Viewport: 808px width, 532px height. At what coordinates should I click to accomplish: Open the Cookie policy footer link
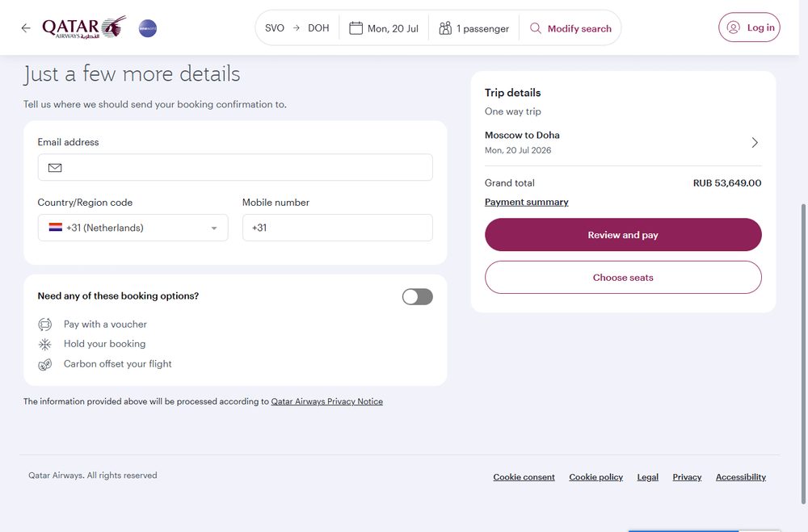tap(595, 477)
